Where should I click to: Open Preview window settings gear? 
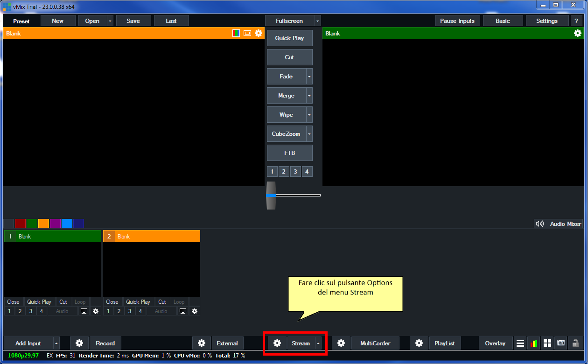258,33
